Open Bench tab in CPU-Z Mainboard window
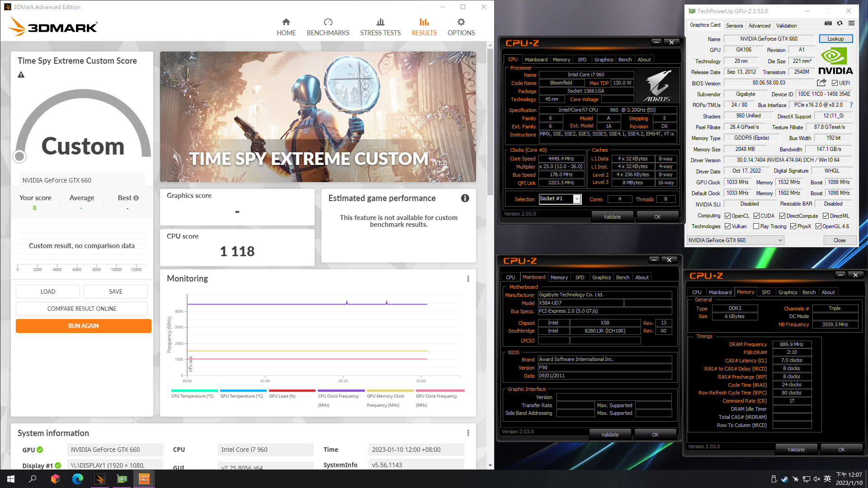The width and height of the screenshot is (868, 488). coord(623,277)
